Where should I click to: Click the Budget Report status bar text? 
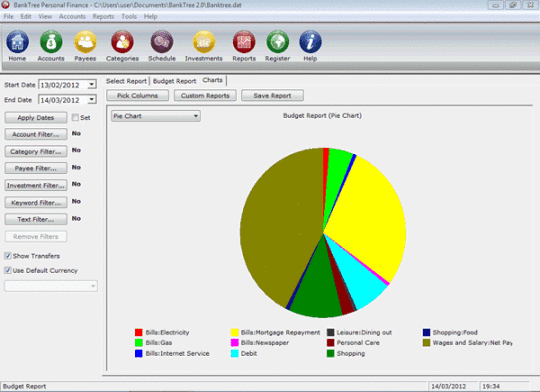coord(24,386)
